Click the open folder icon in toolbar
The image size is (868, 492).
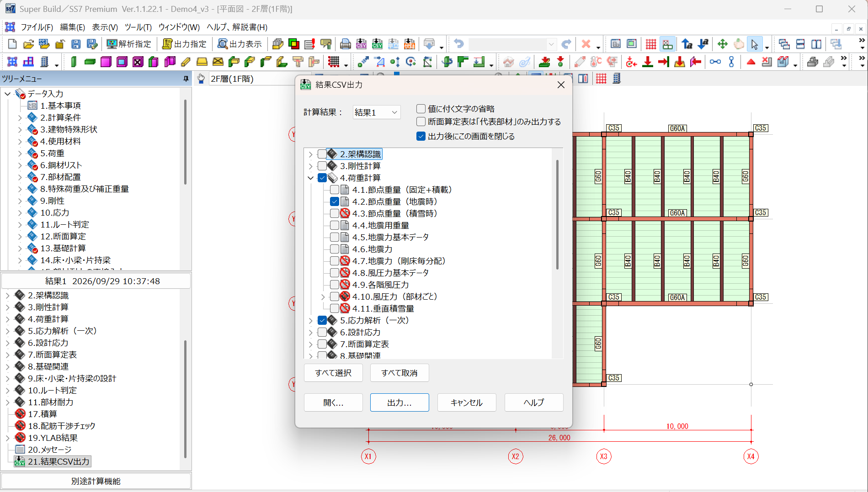coord(28,44)
